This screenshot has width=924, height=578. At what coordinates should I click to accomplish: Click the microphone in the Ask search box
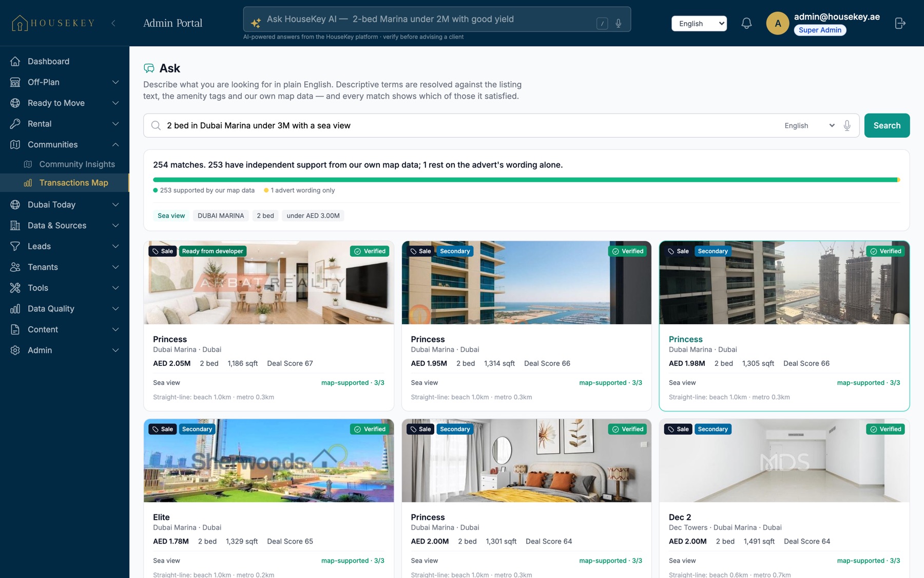tap(847, 125)
